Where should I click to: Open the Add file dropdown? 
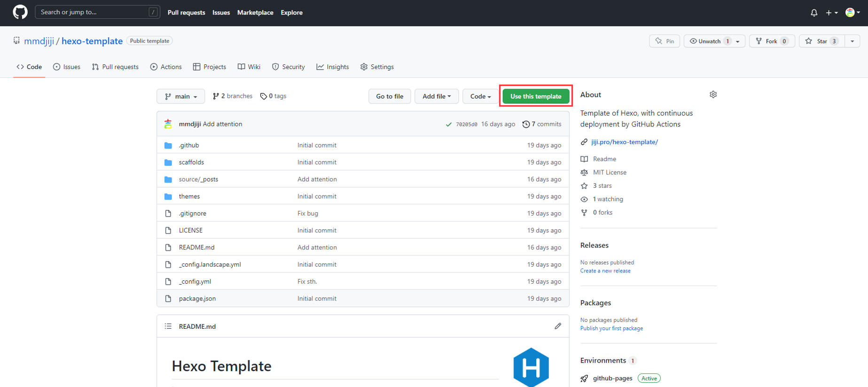[437, 96]
